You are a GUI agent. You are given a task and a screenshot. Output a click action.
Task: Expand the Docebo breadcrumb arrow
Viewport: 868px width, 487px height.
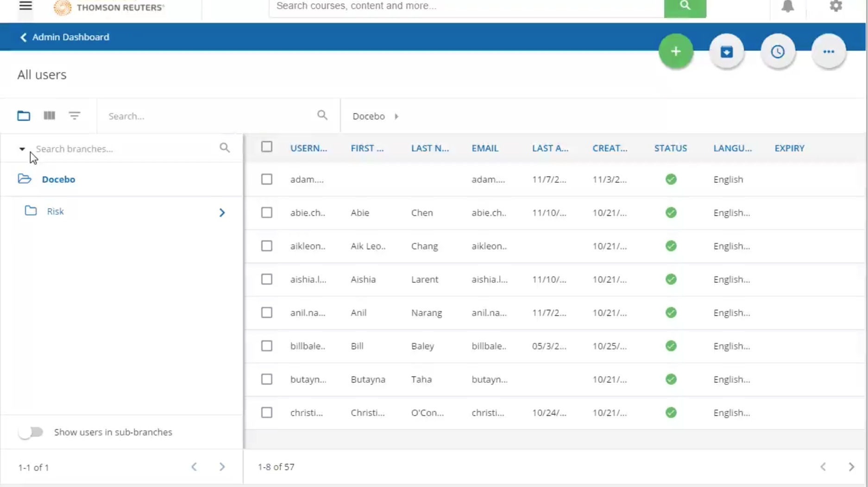click(x=396, y=116)
